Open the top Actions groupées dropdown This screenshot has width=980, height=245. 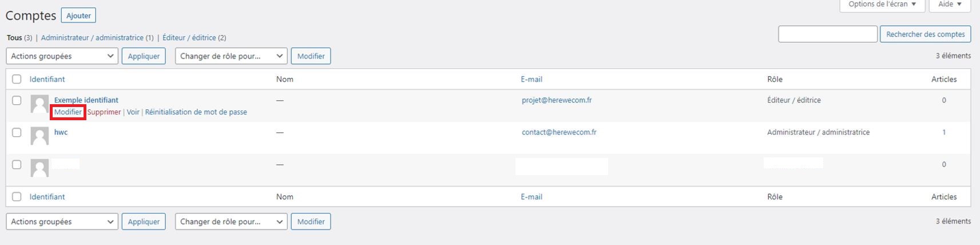pos(62,56)
